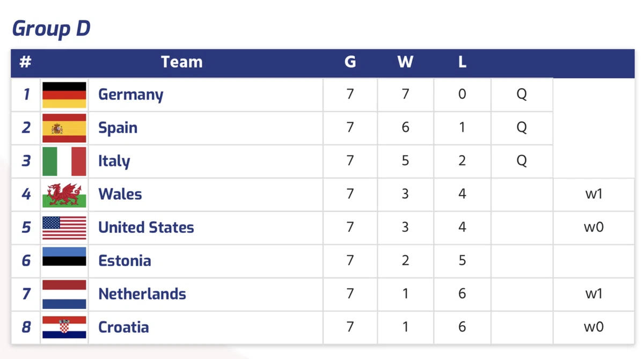Click the G games column header
644x359 pixels.
(350, 62)
